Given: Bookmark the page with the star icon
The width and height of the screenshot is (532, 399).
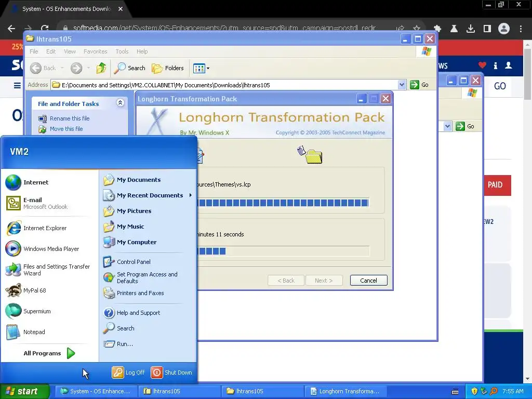Looking at the screenshot, I should click(417, 29).
